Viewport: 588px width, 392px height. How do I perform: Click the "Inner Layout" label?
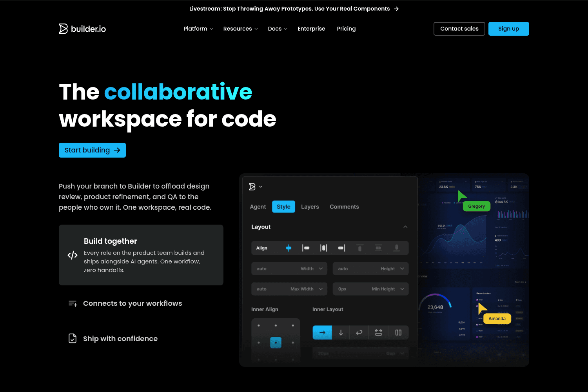click(328, 309)
